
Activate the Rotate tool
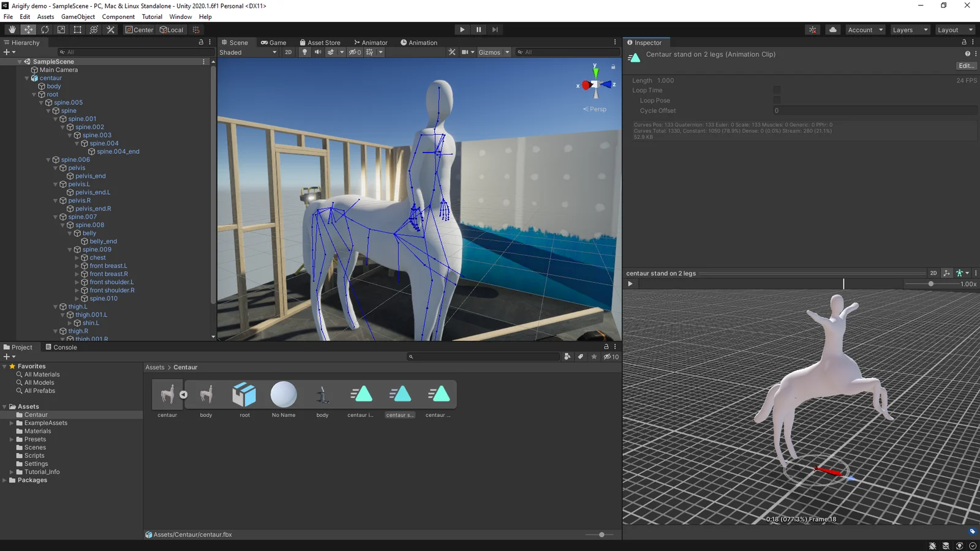tap(45, 29)
